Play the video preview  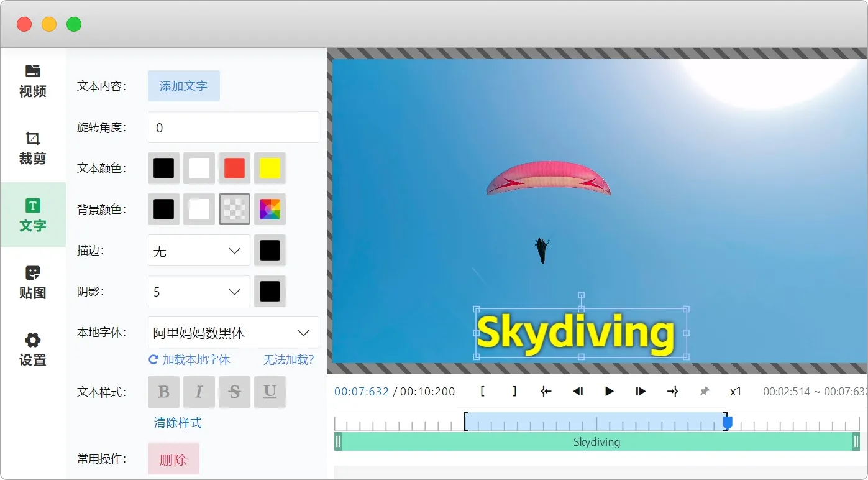[610, 391]
